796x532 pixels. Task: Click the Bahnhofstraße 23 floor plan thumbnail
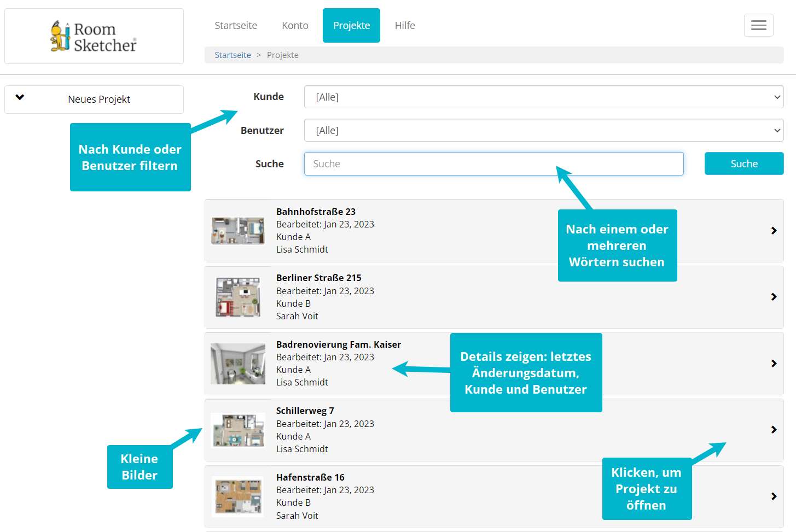(x=238, y=231)
